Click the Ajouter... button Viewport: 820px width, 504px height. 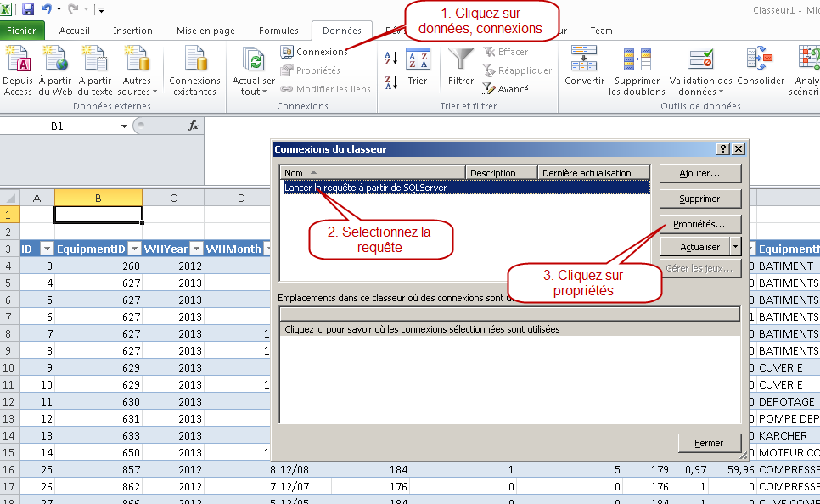pyautogui.click(x=700, y=173)
